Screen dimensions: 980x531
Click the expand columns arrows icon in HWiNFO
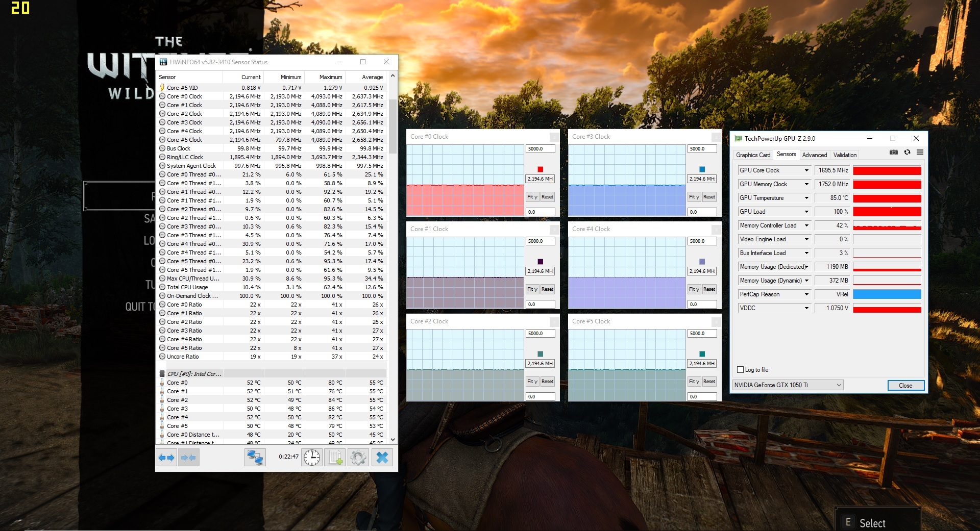click(x=166, y=458)
